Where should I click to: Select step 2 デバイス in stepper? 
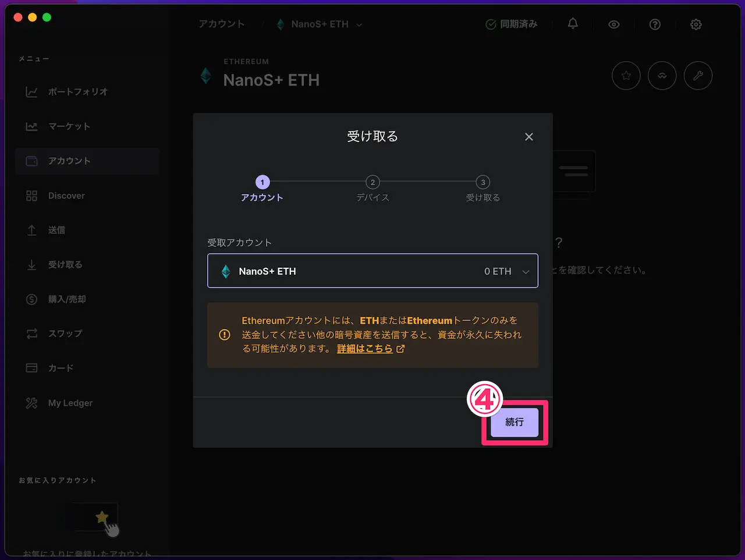(372, 189)
